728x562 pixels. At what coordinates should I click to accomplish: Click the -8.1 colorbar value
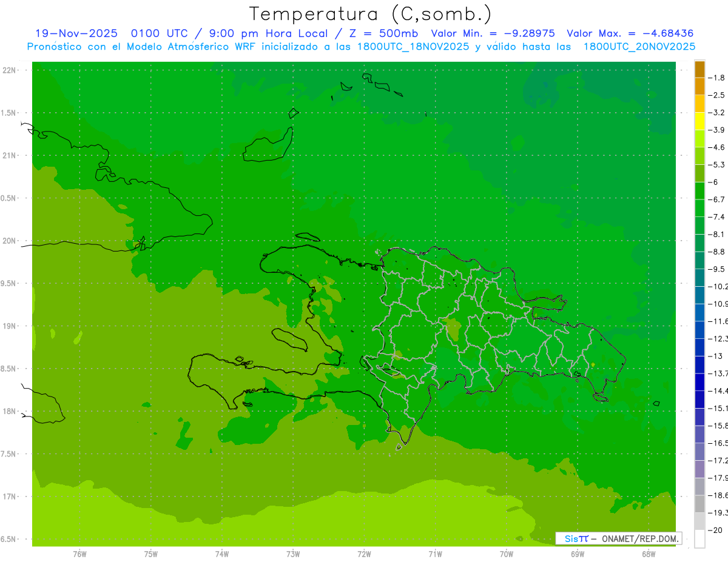(717, 234)
